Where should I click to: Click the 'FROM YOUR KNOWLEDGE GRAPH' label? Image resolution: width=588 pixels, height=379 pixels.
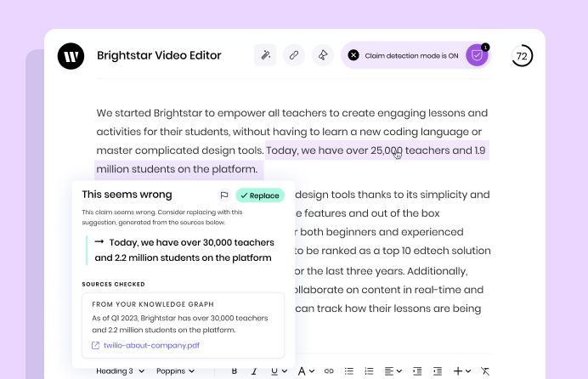click(x=153, y=304)
